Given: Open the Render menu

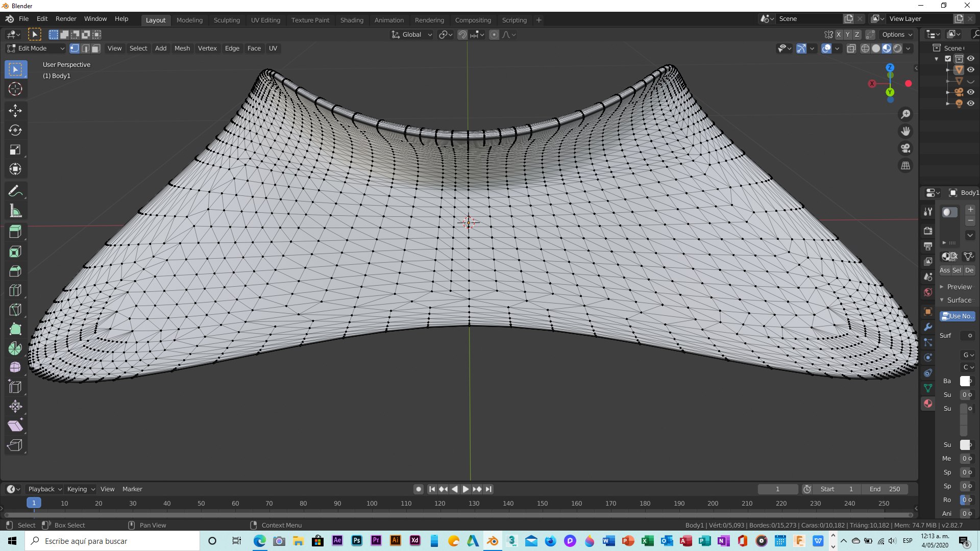Looking at the screenshot, I should [66, 19].
